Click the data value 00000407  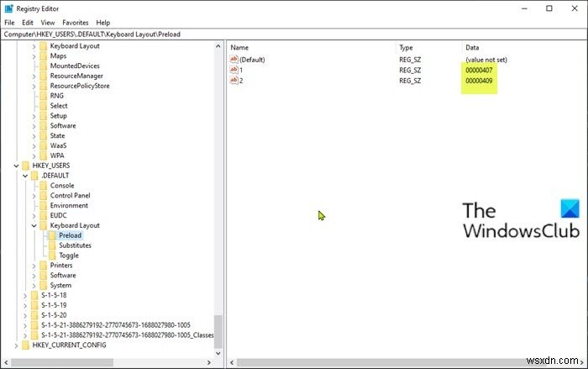point(479,70)
